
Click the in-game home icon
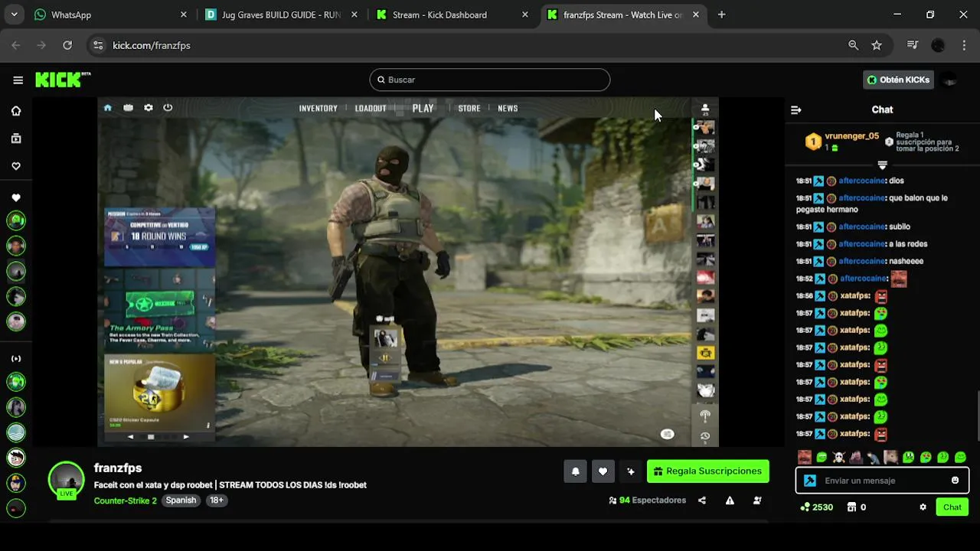point(108,108)
